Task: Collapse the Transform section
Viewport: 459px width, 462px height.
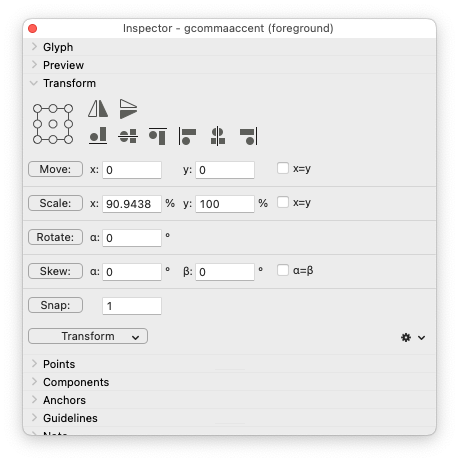Action: pyautogui.click(x=34, y=83)
